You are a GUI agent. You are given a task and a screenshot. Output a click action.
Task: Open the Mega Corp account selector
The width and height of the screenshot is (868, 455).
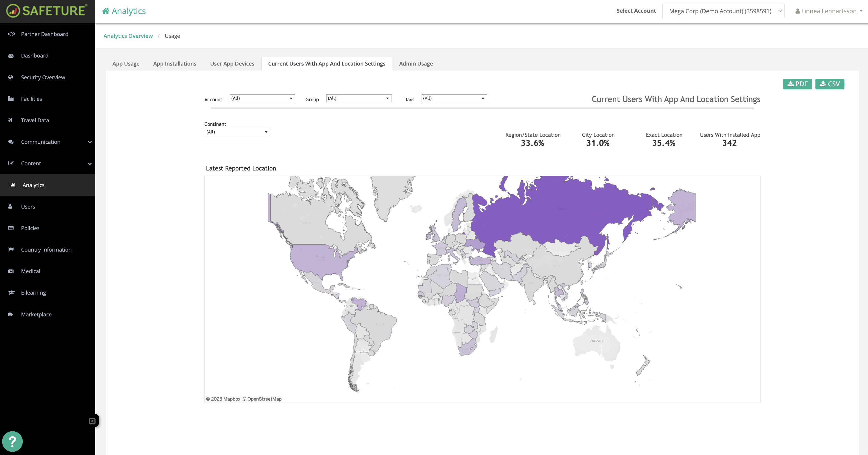pos(723,11)
